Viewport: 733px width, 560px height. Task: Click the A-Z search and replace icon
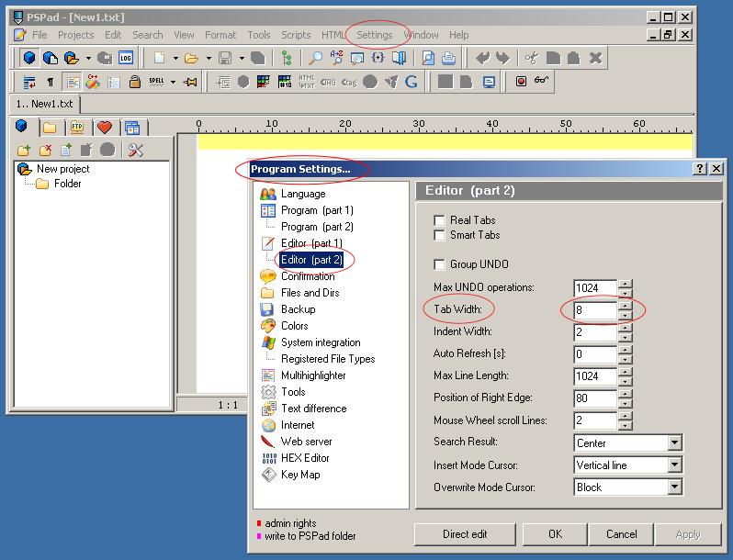336,58
